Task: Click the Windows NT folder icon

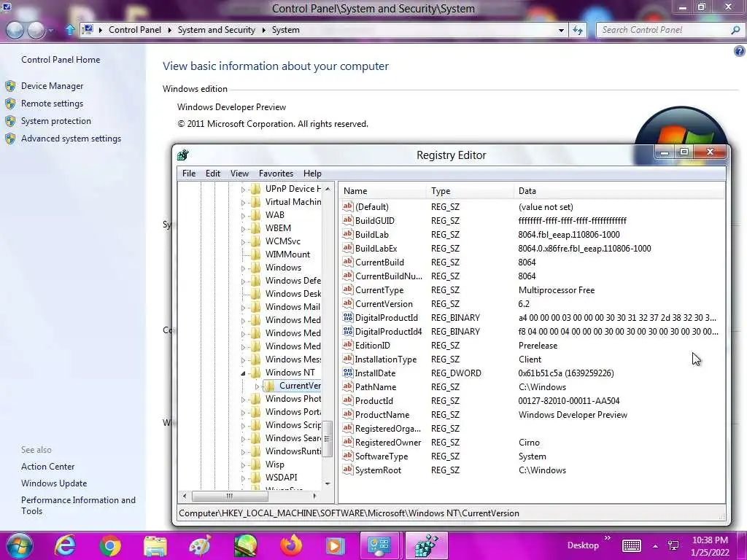Action: click(256, 373)
